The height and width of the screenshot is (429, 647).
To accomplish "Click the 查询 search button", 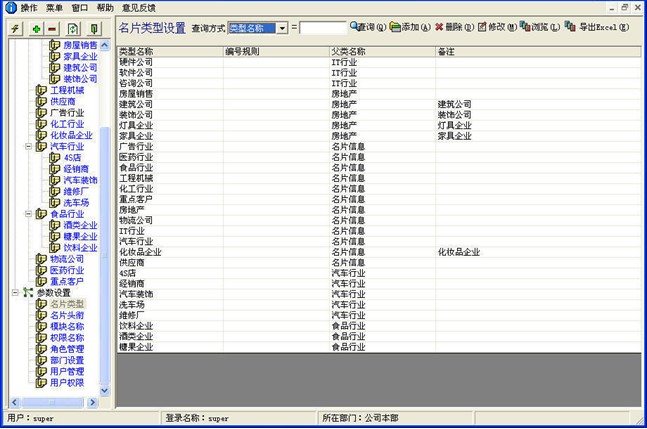I will click(x=366, y=27).
